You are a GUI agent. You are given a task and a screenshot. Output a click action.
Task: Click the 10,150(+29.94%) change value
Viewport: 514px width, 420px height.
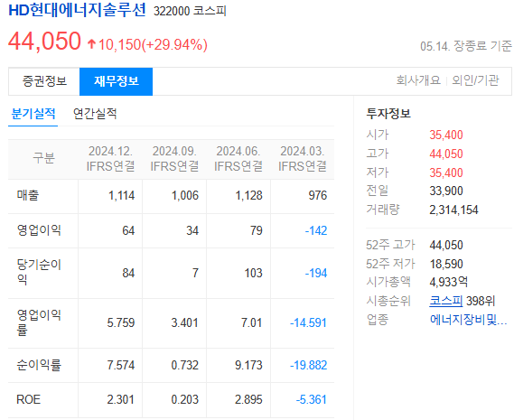[x=153, y=44]
